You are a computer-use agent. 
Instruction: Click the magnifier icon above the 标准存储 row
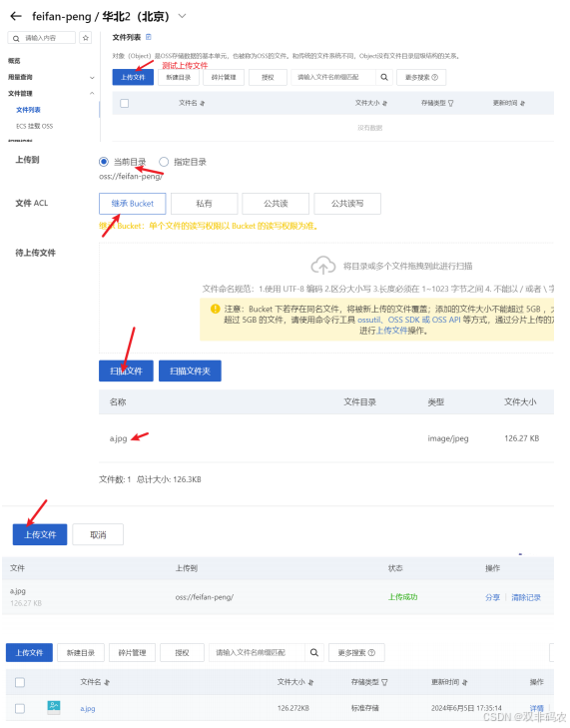tap(314, 652)
